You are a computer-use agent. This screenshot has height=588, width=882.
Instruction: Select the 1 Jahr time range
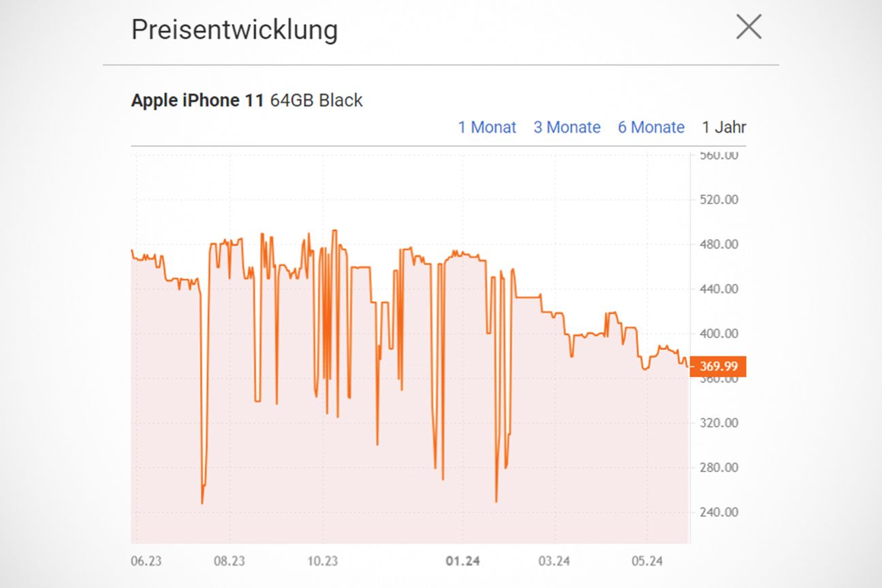[724, 127]
